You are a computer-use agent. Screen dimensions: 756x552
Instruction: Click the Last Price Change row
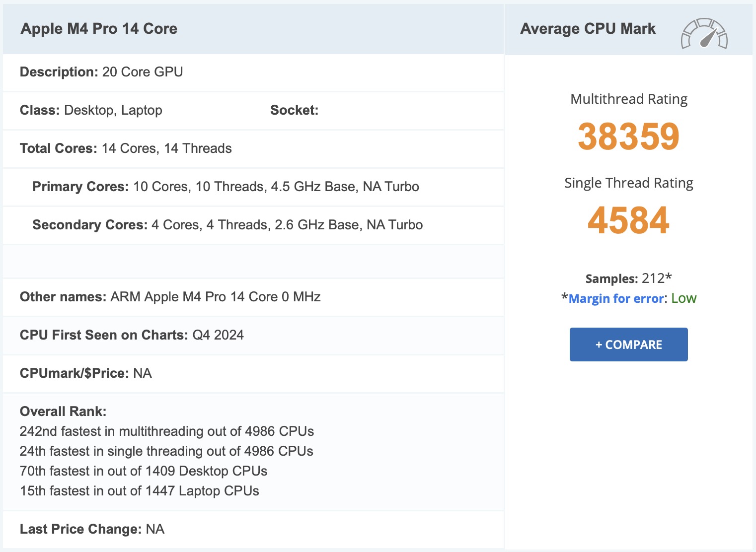coord(92,529)
